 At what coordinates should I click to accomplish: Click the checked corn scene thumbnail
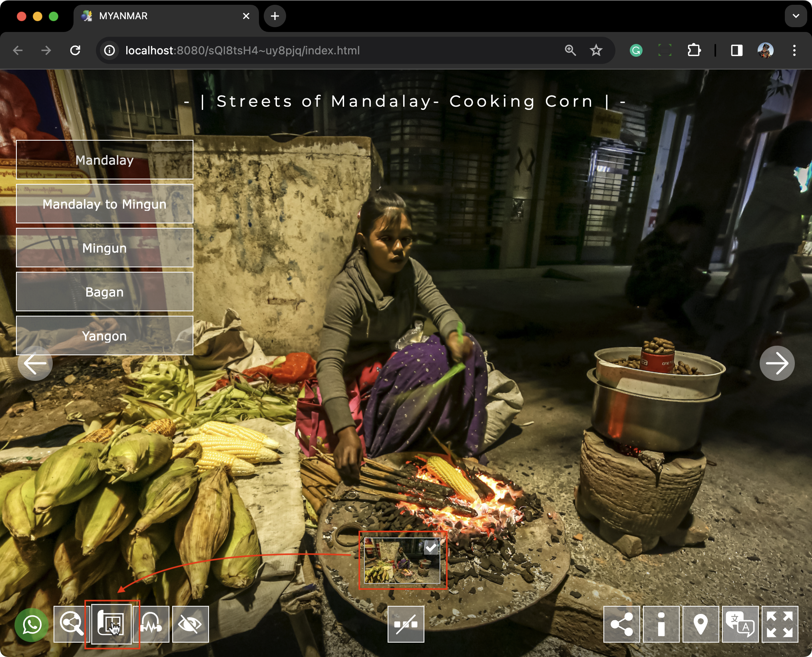(x=402, y=561)
